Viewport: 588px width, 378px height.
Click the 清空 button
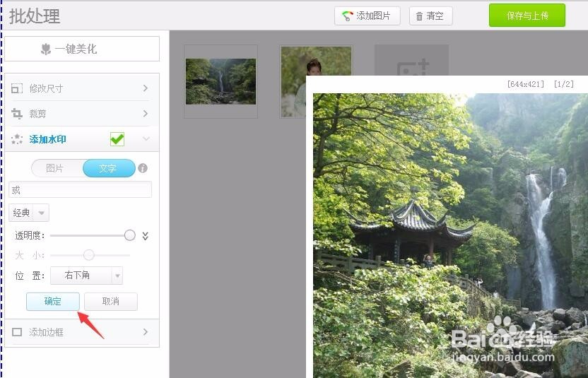431,16
